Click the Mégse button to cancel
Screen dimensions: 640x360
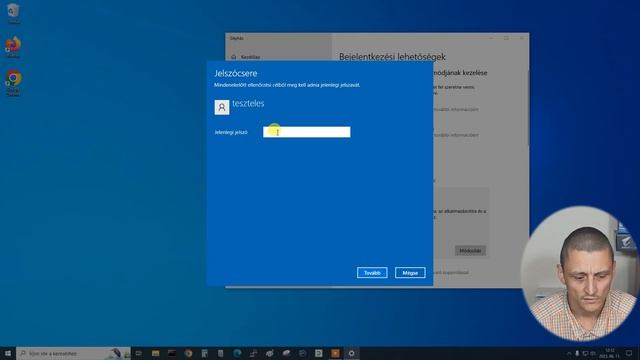point(410,273)
